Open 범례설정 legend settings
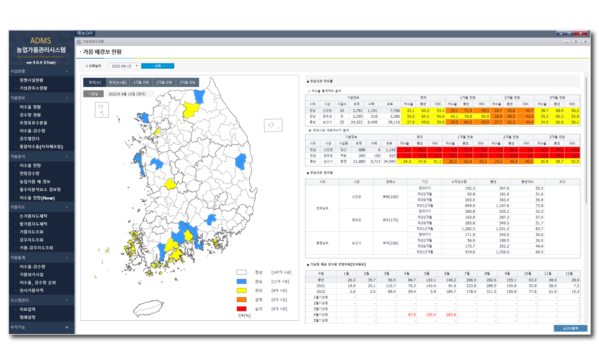The image size is (599, 364). [28, 317]
